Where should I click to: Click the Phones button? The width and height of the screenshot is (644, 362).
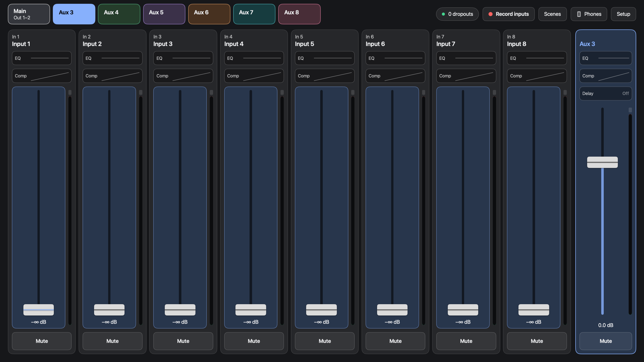click(x=589, y=14)
